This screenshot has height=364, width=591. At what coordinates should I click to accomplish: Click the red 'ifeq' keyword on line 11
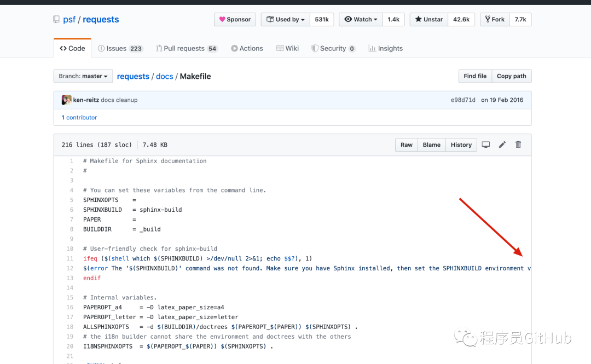coord(90,258)
